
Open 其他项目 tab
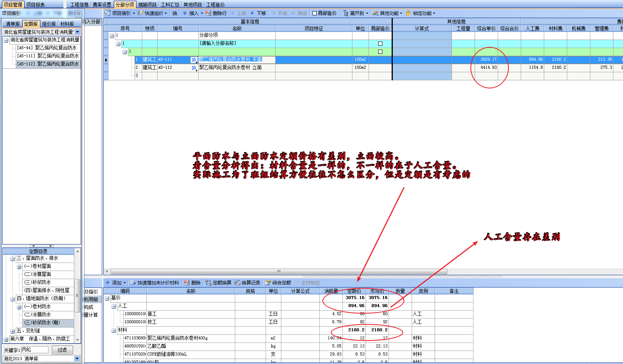(x=193, y=5)
